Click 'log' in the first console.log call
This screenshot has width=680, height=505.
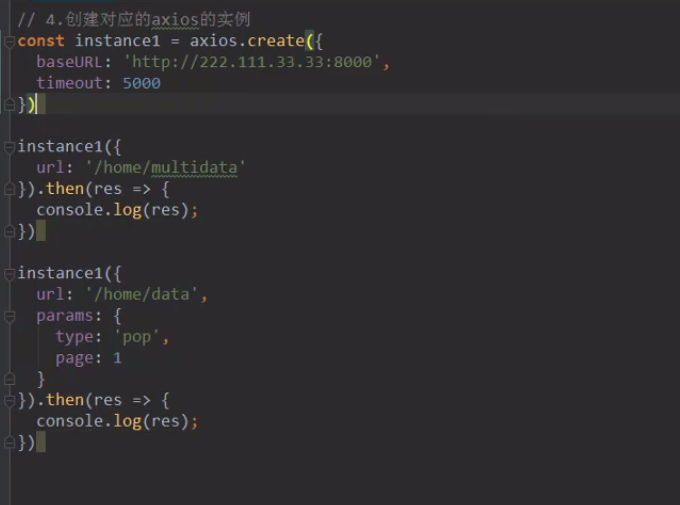coord(128,210)
